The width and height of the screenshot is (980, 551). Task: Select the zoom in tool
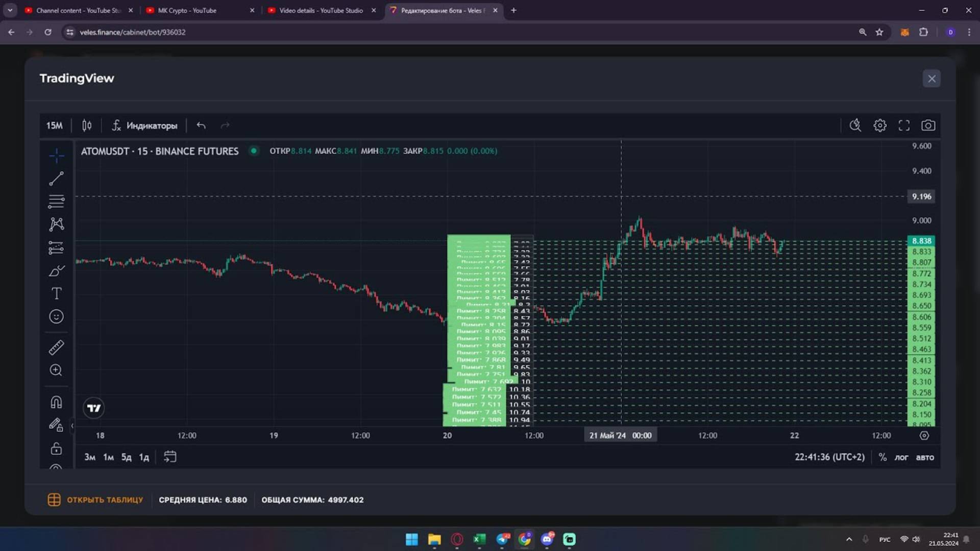click(56, 370)
